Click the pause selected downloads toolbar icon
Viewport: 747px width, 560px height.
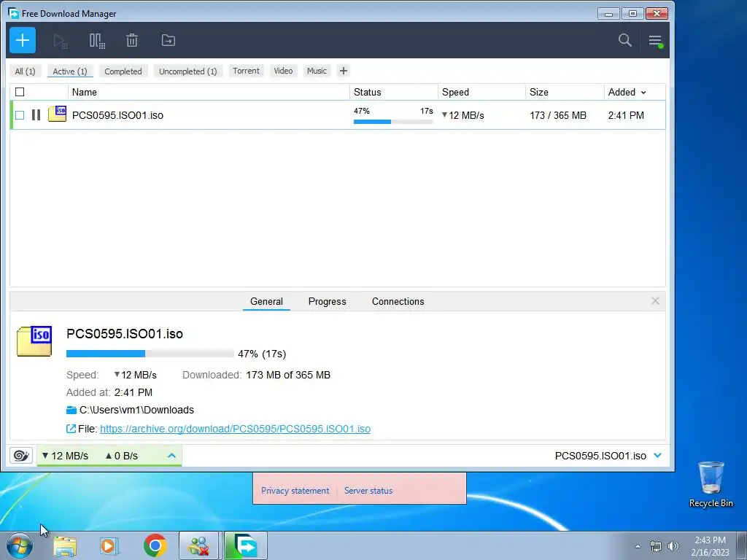pyautogui.click(x=97, y=41)
